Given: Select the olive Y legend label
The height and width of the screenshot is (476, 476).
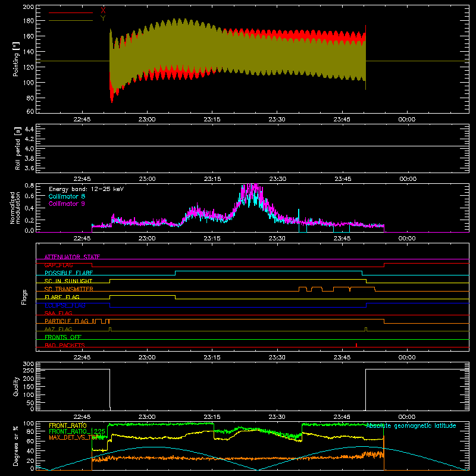Looking at the screenshot, I should [x=103, y=18].
